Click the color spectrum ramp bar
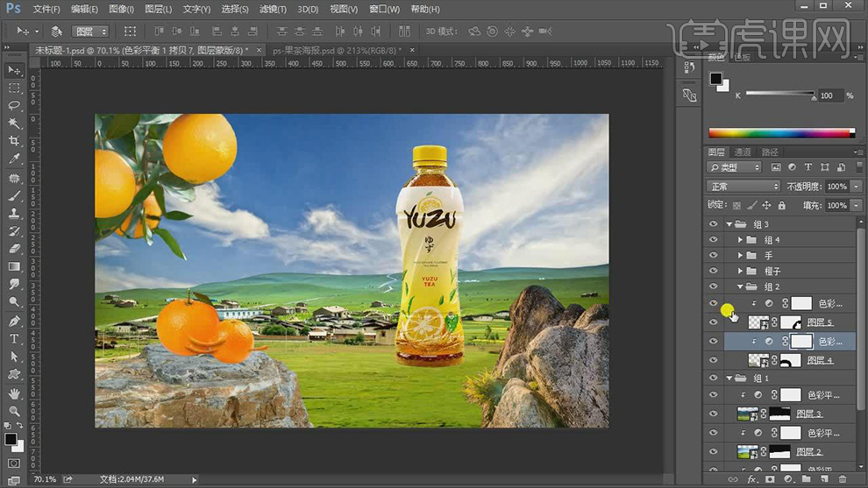The height and width of the screenshot is (488, 868). coord(780,133)
